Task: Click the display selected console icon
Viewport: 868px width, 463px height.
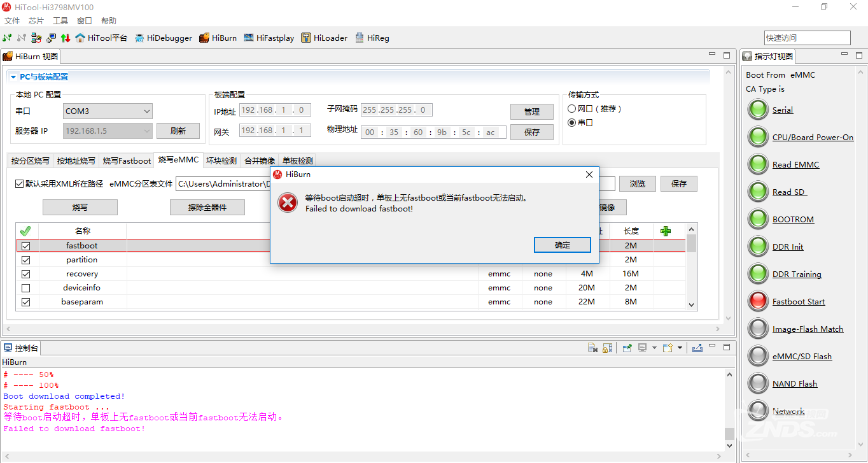Action: click(642, 348)
